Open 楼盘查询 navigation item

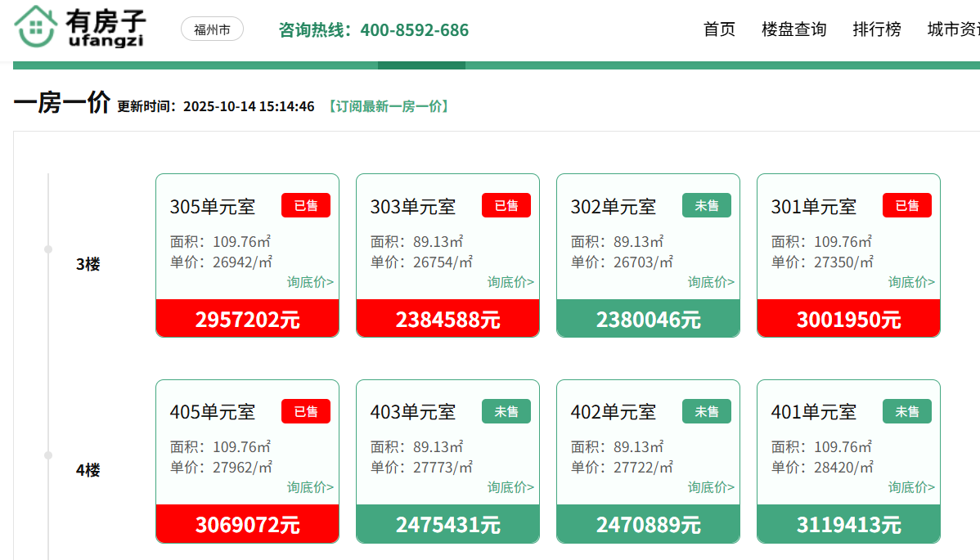click(x=793, y=29)
